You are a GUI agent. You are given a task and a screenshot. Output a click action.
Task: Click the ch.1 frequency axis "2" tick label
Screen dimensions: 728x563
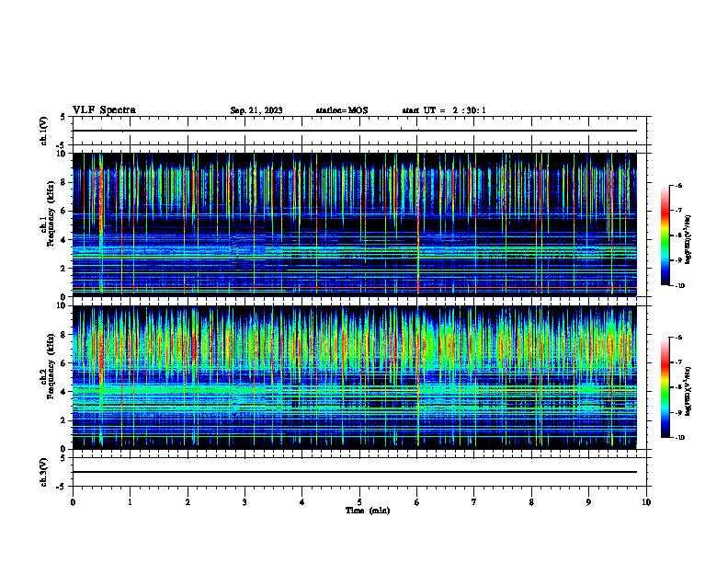tap(64, 269)
